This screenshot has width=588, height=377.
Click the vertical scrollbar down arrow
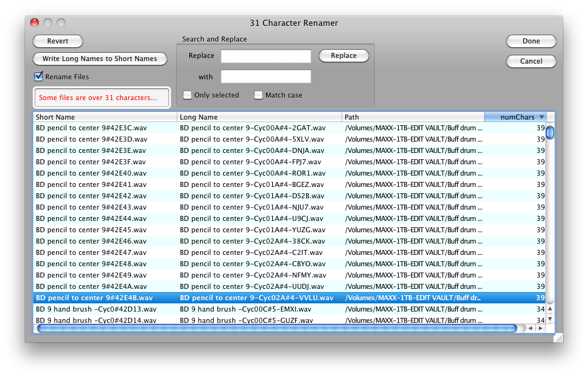pyautogui.click(x=550, y=319)
